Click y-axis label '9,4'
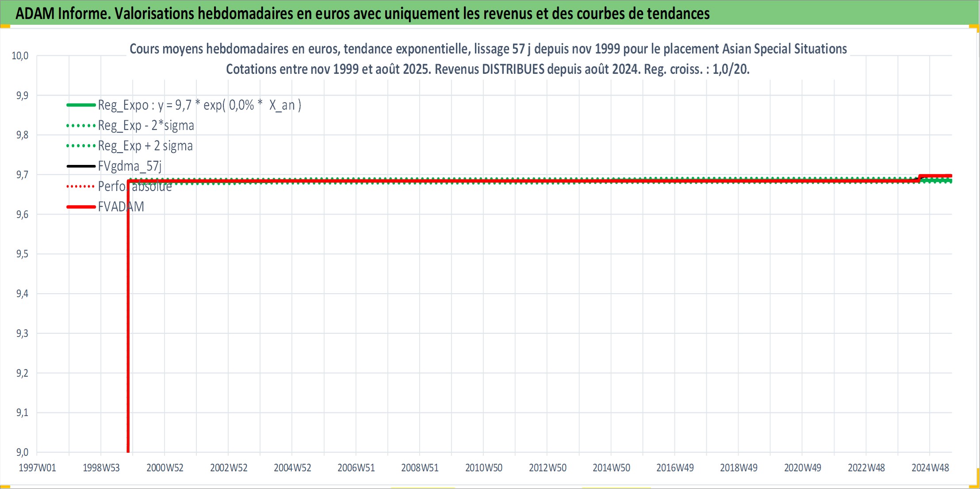This screenshot has height=489, width=980. (22, 294)
